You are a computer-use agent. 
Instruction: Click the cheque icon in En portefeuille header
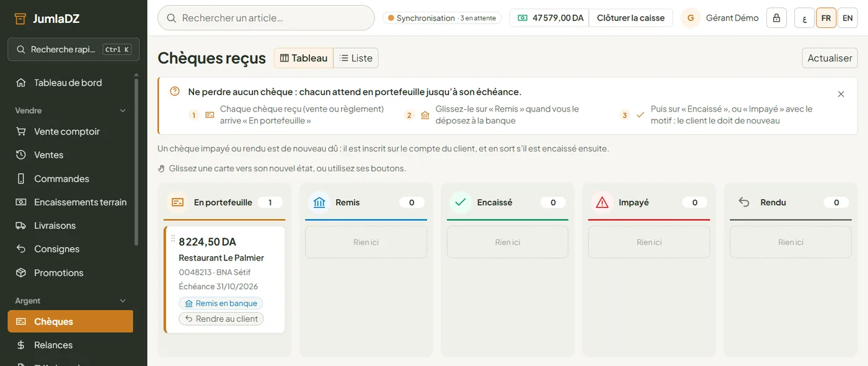(x=177, y=202)
